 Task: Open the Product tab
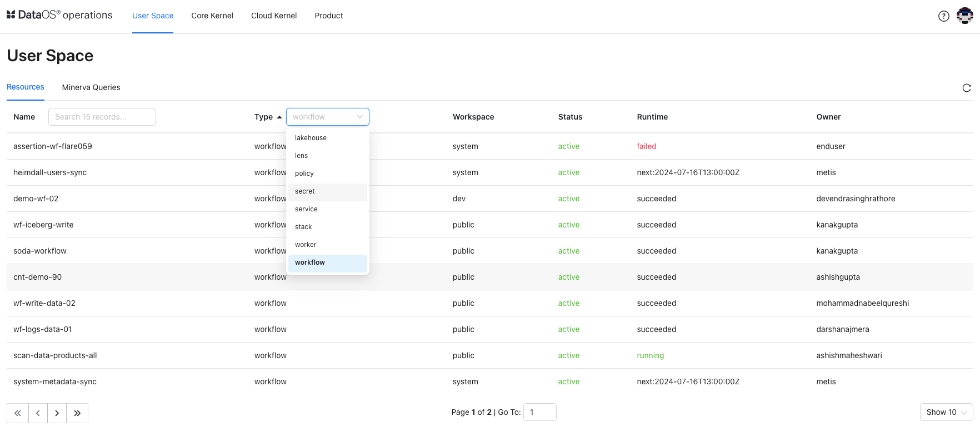tap(329, 16)
